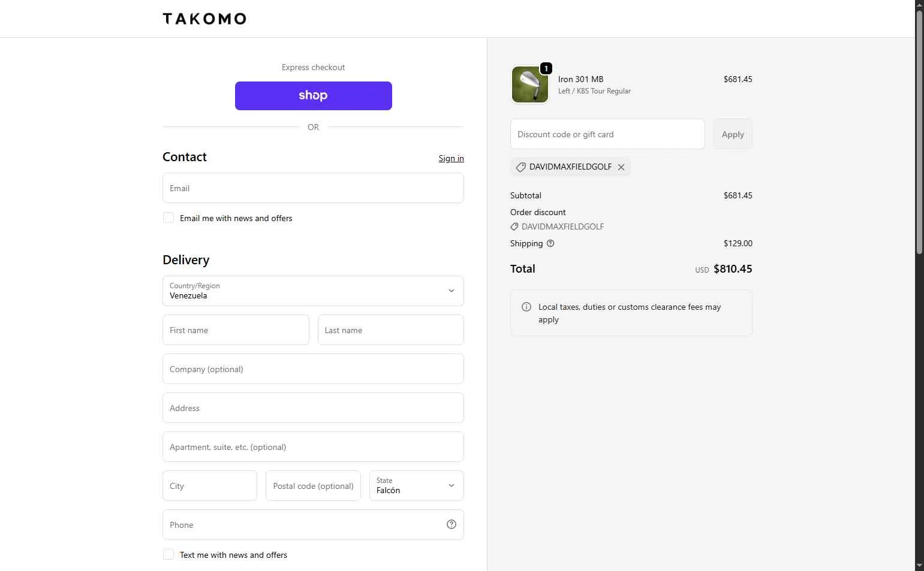This screenshot has height=571, width=924.
Task: Click the Contact heading
Action: click(x=185, y=157)
